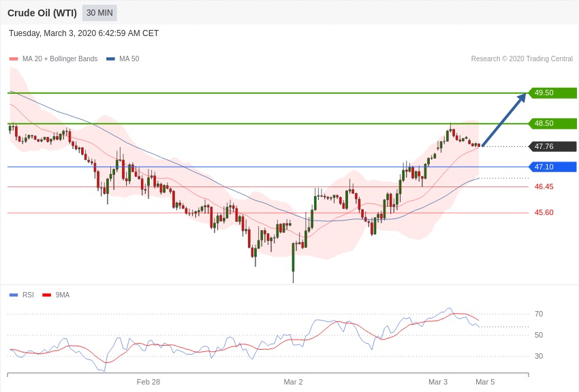Viewport: 579px width, 392px height.
Task: Toggle the MA 50 legend entry
Action: click(129, 59)
